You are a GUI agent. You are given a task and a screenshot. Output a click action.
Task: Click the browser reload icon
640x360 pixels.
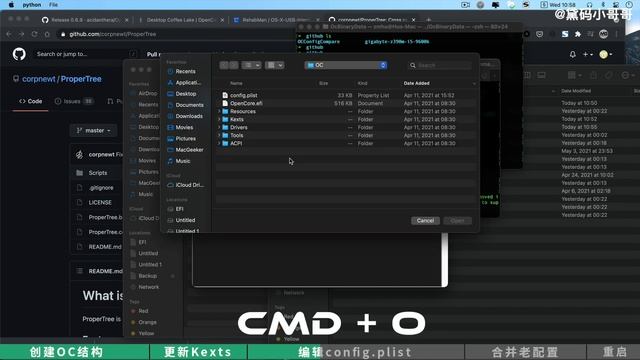(x=34, y=34)
